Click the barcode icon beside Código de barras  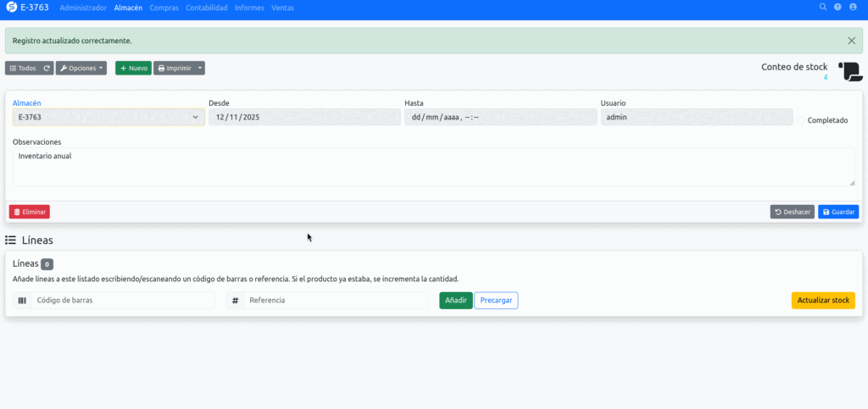(x=22, y=301)
